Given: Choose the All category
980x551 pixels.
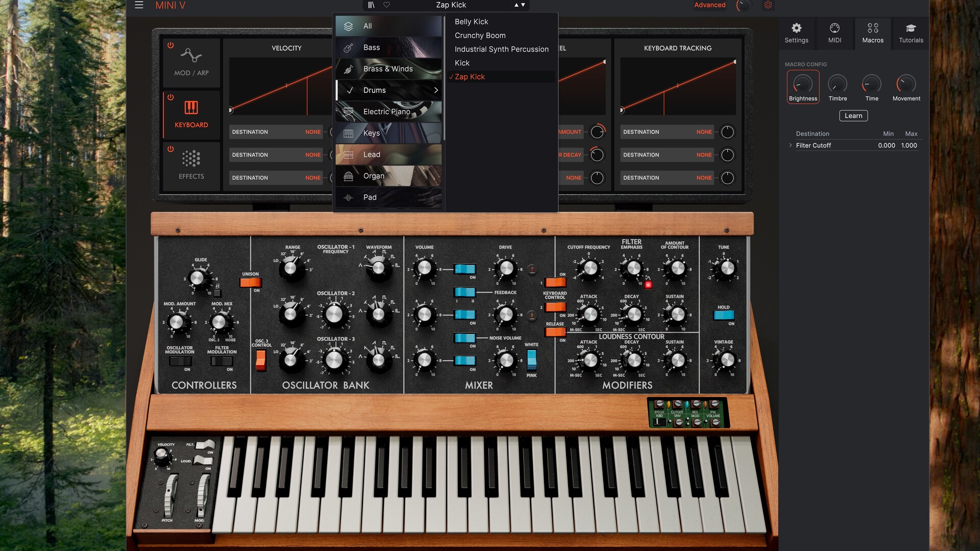Looking at the screenshot, I should [x=388, y=26].
